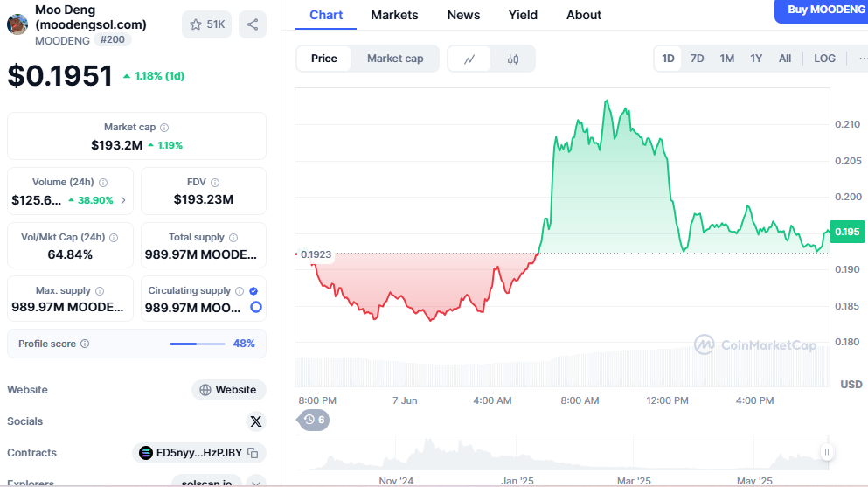Screen dimensions: 868x487
Task: Select Market cap chart mode
Action: 395,59
